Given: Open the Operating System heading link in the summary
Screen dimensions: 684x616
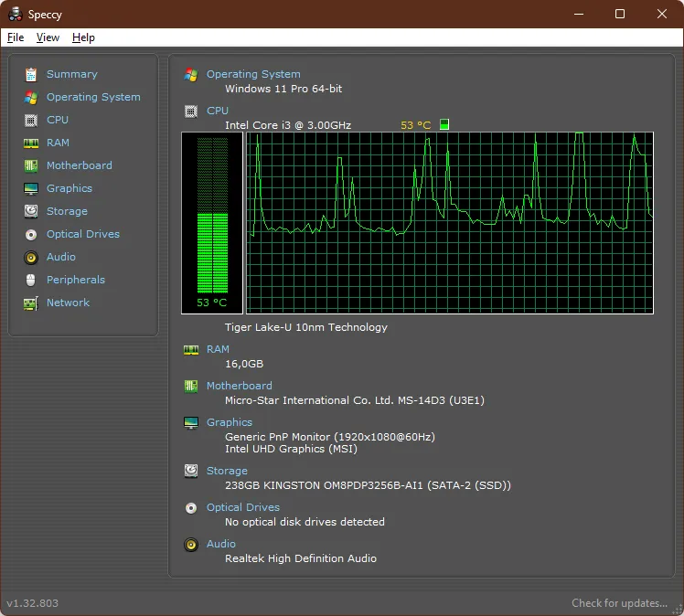Looking at the screenshot, I should coord(253,74).
